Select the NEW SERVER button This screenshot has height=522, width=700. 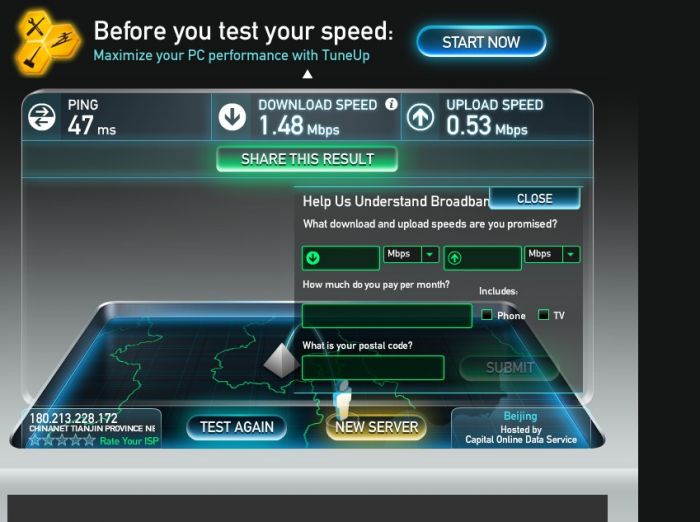pyautogui.click(x=376, y=427)
